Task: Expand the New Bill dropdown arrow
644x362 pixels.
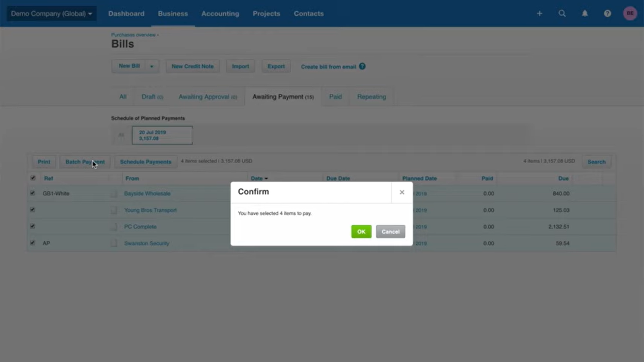Action: pyautogui.click(x=152, y=66)
